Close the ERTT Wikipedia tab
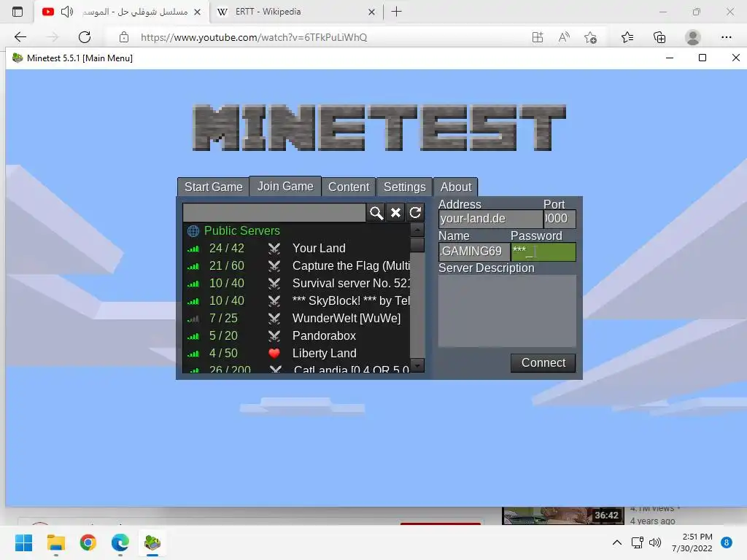The height and width of the screenshot is (560, 747). click(371, 12)
